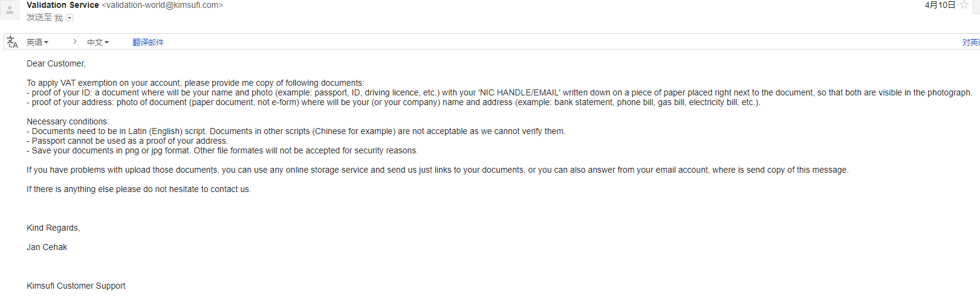980x308 pixels.
Task: Click the sender name Validation Service
Action: (63, 5)
